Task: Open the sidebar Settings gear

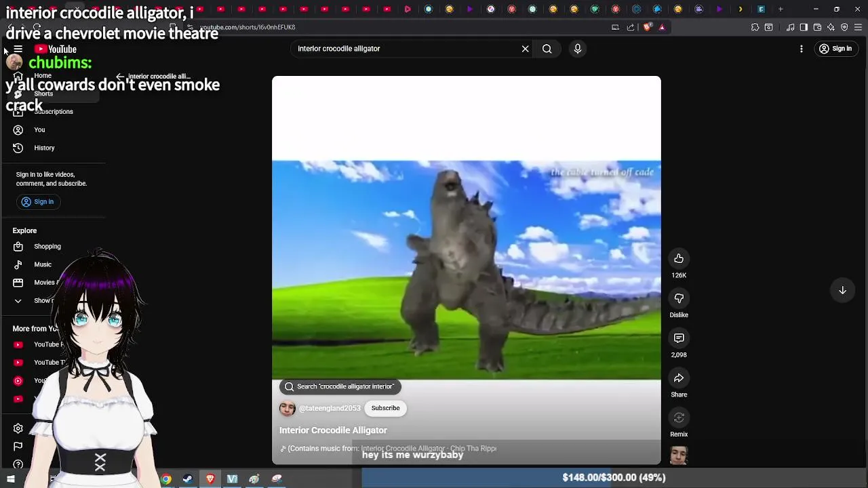Action: tap(18, 428)
